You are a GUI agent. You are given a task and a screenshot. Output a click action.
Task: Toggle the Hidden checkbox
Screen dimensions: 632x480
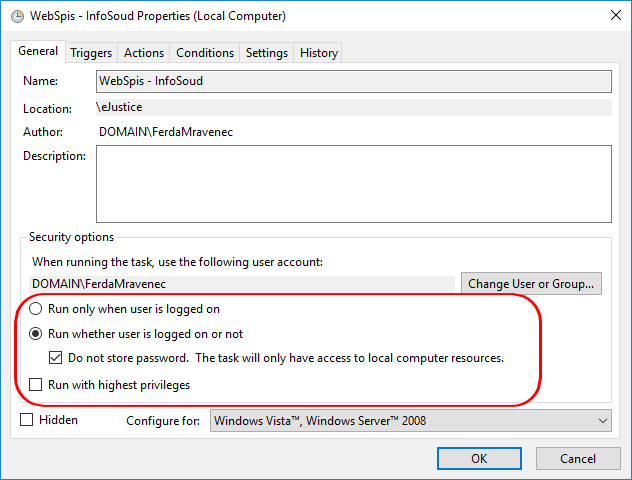(27, 420)
